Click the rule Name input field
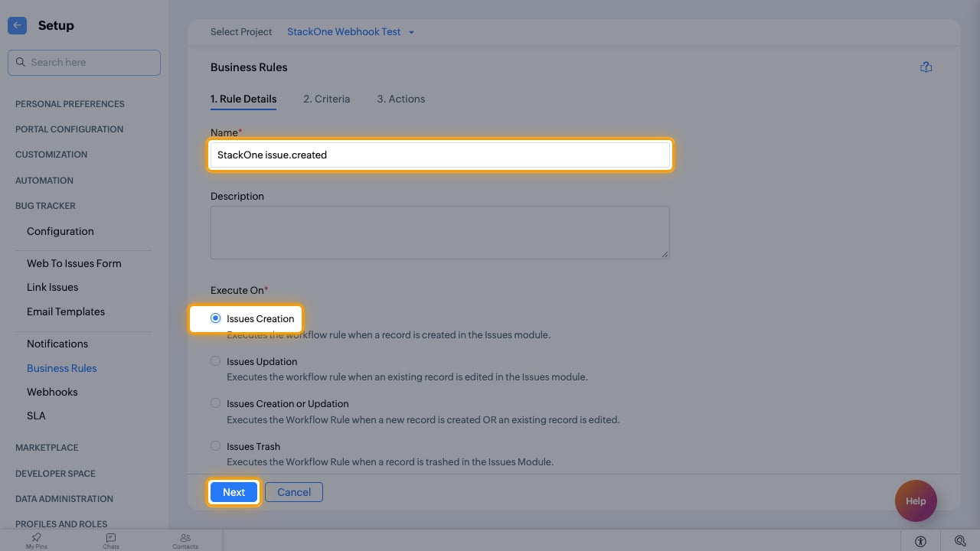 click(x=440, y=155)
